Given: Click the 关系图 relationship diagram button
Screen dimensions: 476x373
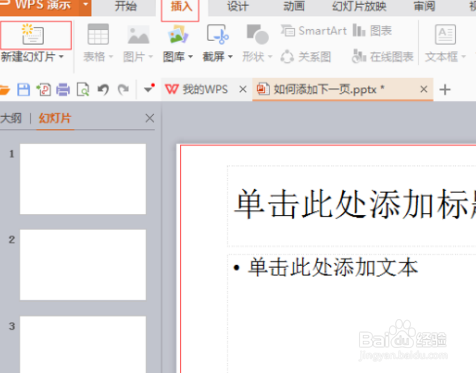Looking at the screenshot, I should 306,57.
